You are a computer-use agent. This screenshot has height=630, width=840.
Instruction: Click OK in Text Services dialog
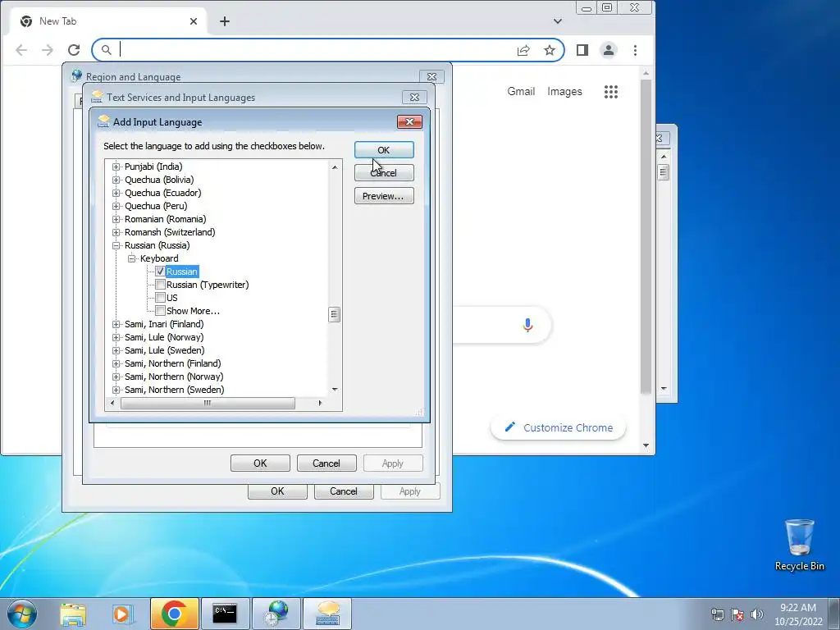point(260,463)
